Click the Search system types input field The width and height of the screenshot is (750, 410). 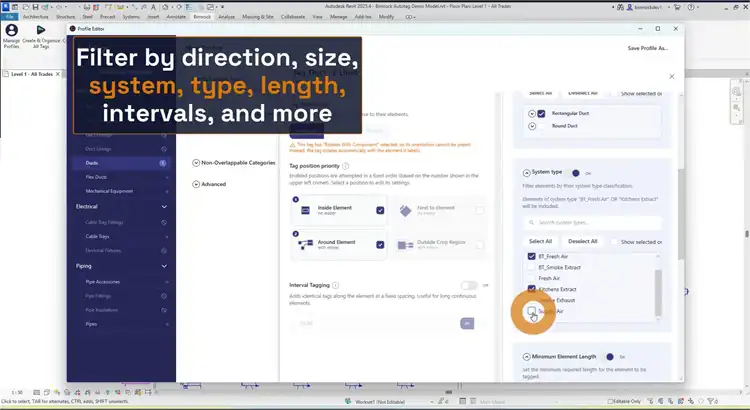pos(593,222)
